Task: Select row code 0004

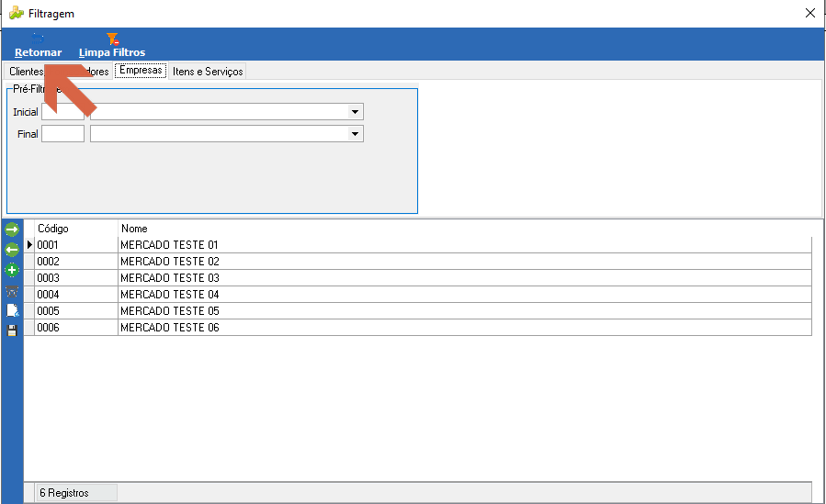Action: click(76, 294)
